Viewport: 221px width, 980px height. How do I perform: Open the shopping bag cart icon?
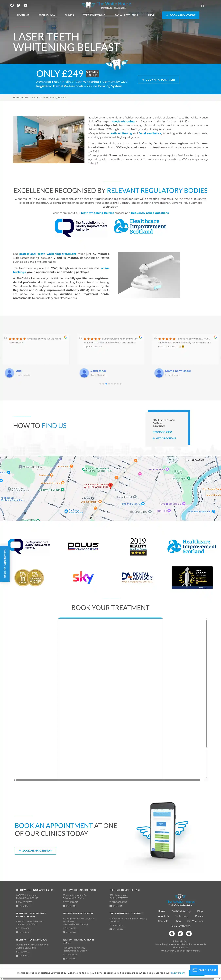(202, 5)
